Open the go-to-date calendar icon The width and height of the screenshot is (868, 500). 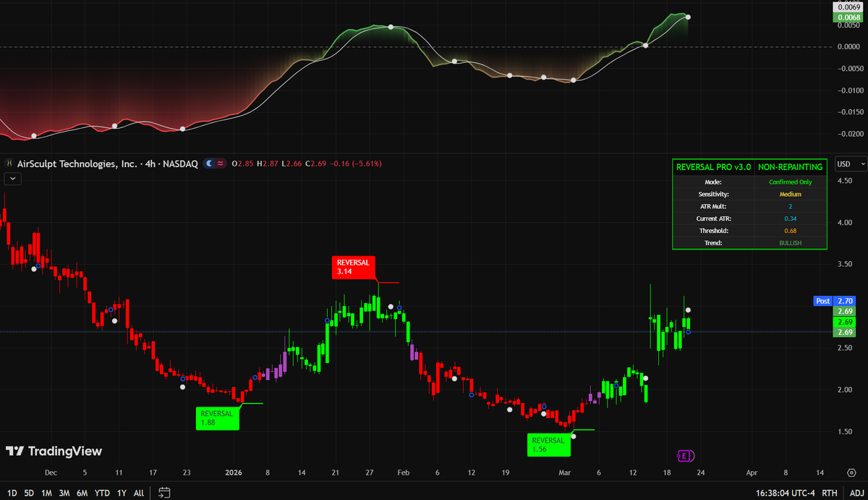coord(164,493)
